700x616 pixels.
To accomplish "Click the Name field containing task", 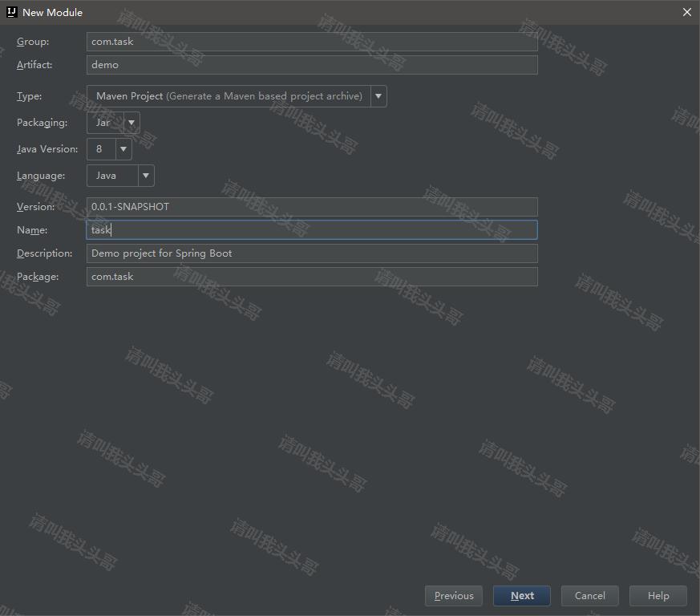I will click(x=312, y=230).
